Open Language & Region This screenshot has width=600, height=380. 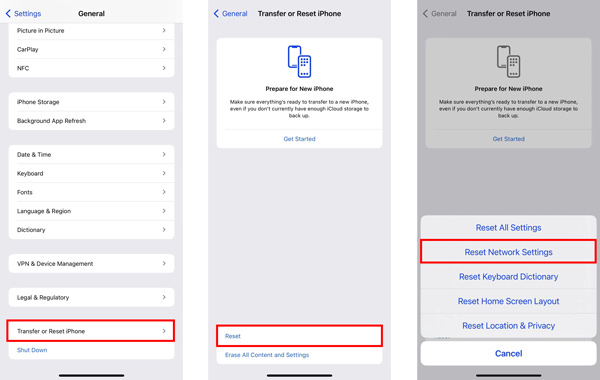coord(91,211)
